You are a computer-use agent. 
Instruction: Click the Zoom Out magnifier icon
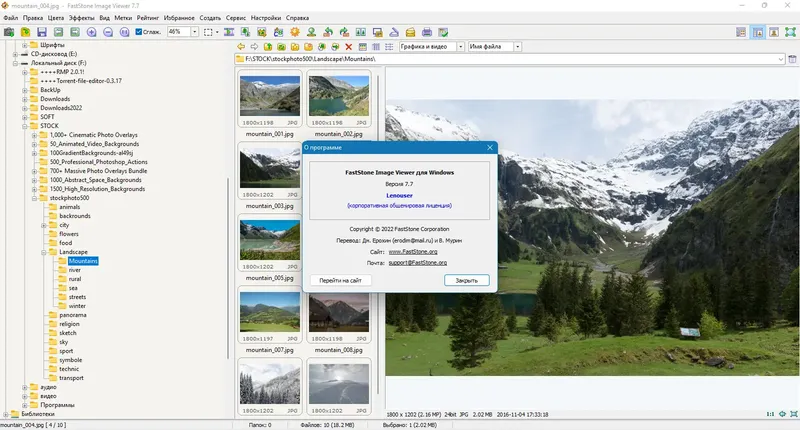tap(108, 32)
